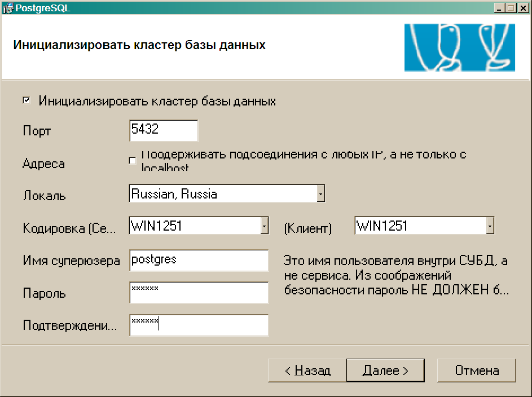The image size is (532, 397).
Task: Enable accepting connections from any IP checkbox
Action: (x=133, y=161)
